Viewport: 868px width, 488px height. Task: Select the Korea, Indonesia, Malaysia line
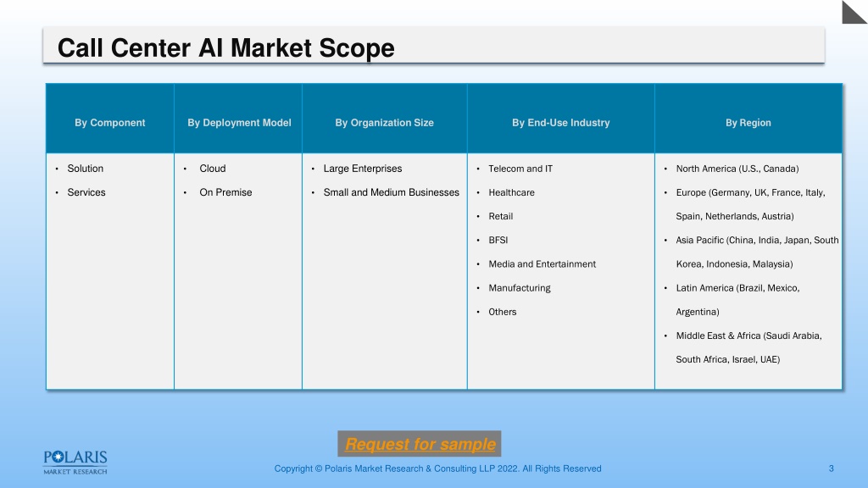pyautogui.click(x=734, y=264)
